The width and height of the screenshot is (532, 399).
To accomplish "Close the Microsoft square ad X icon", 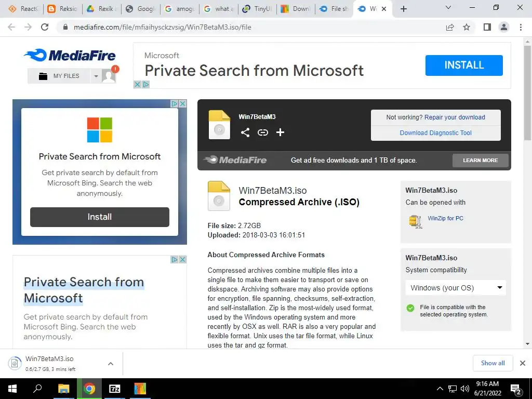I will click(182, 103).
